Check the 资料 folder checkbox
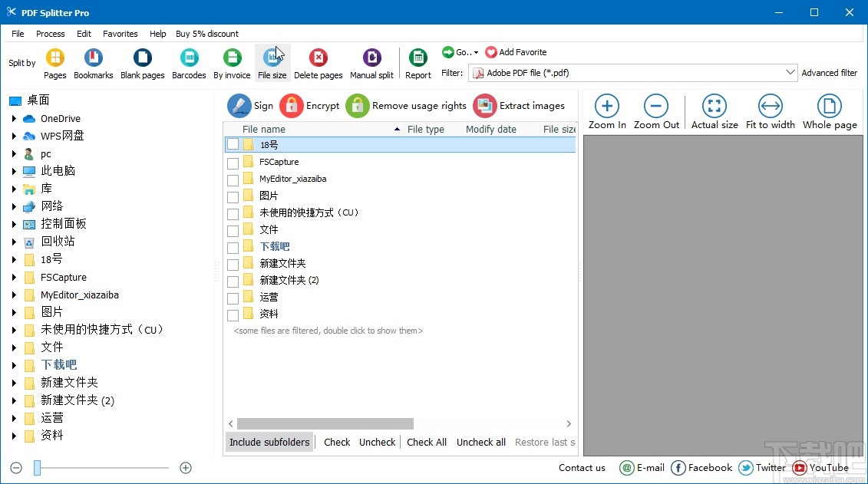Screen dimensions: 868x484 coord(233,314)
